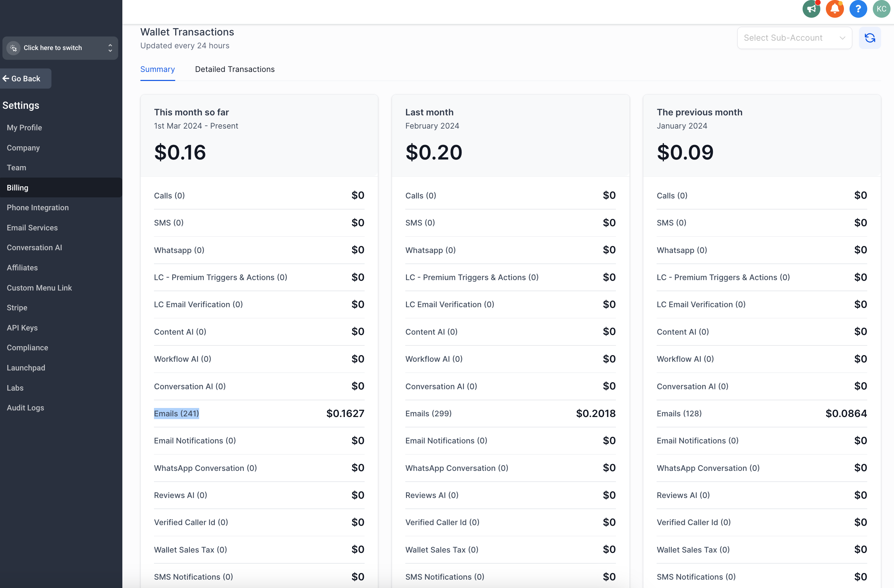Open Audit Logs in sidebar
The height and width of the screenshot is (588, 894).
(x=25, y=408)
